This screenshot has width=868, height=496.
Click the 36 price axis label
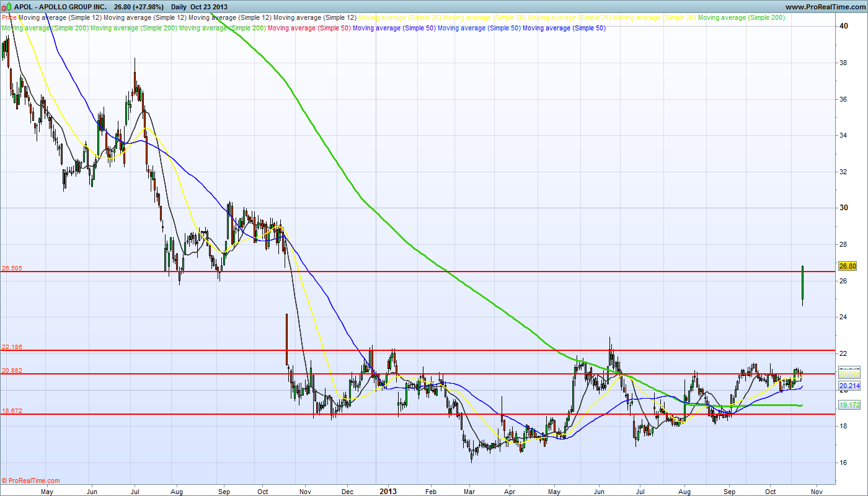[x=844, y=99]
